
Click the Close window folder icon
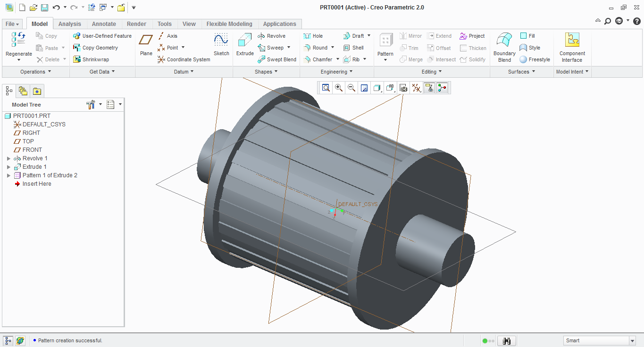[121, 8]
